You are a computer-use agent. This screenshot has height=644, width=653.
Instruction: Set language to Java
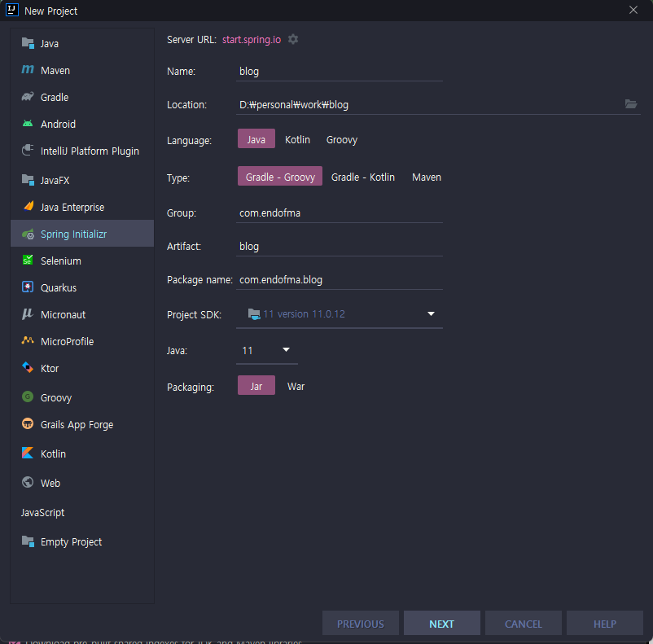click(x=256, y=139)
